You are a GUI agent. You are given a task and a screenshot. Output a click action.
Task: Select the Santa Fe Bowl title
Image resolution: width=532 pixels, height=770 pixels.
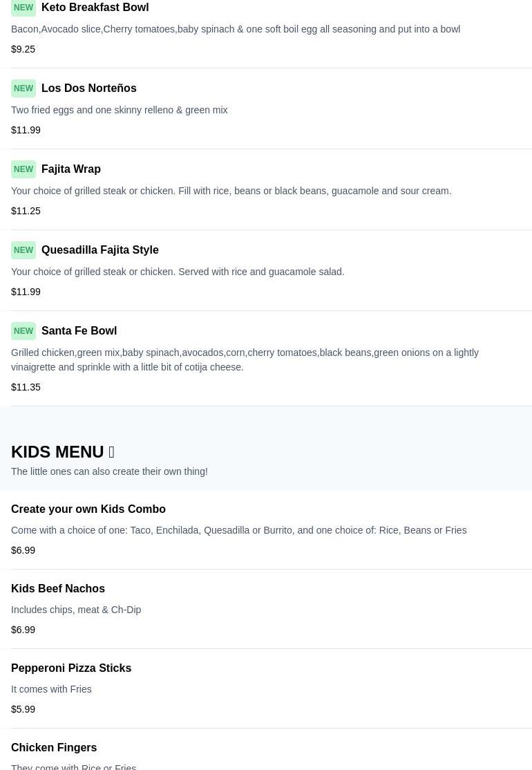(x=79, y=331)
